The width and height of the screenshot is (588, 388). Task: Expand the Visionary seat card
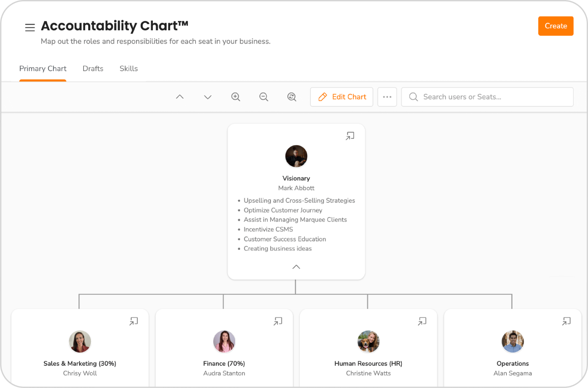[350, 135]
